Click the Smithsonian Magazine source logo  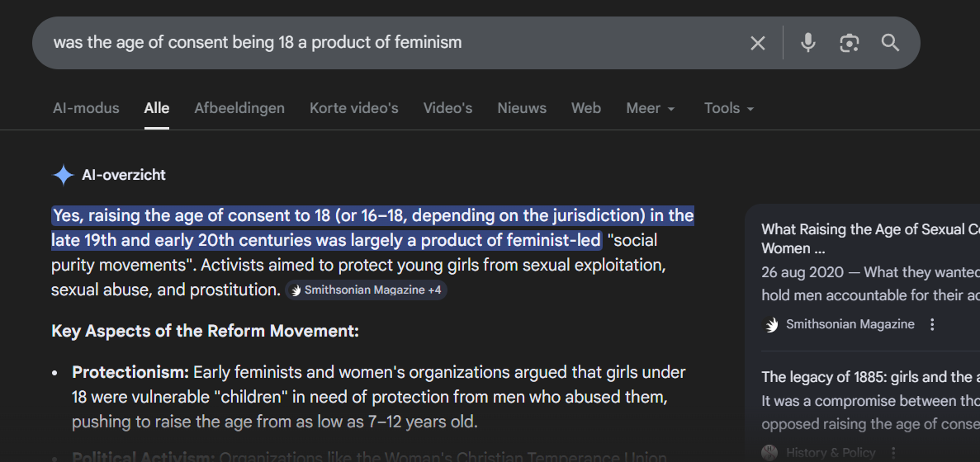point(771,324)
